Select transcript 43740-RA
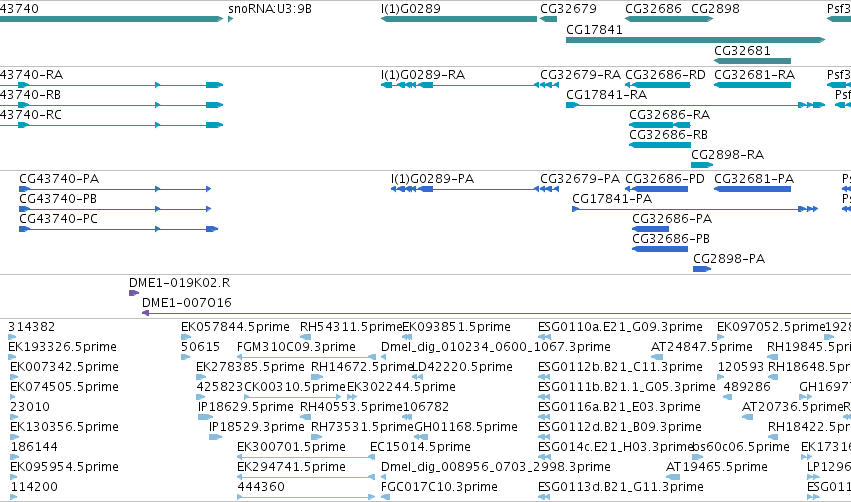The height and width of the screenshot is (502, 851). pos(111,85)
